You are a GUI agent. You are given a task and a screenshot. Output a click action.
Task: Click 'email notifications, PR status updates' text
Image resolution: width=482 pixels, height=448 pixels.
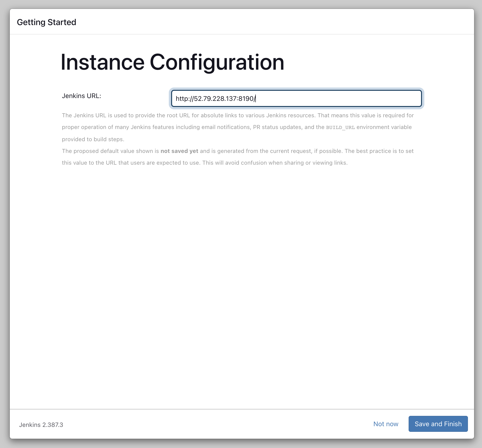tap(252, 127)
